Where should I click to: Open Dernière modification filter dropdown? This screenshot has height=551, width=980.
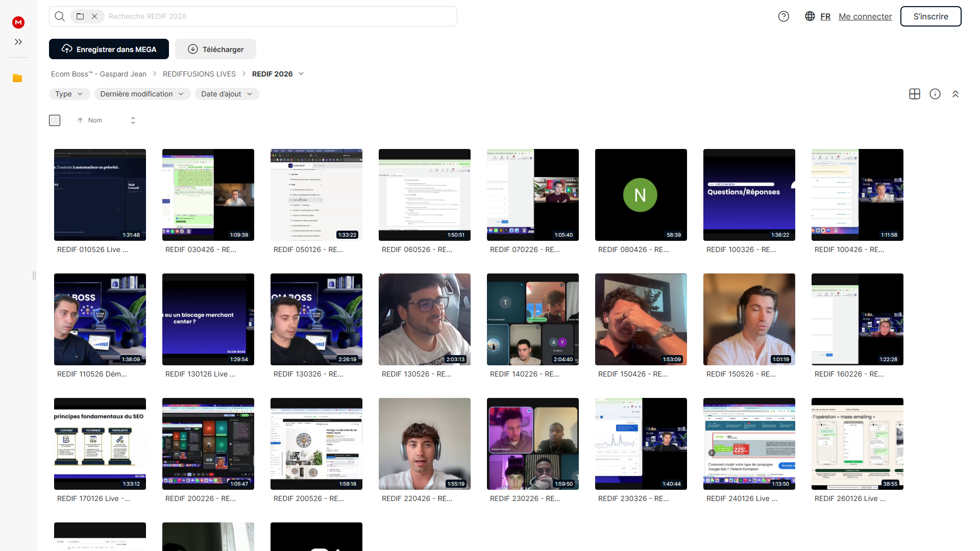click(x=142, y=94)
